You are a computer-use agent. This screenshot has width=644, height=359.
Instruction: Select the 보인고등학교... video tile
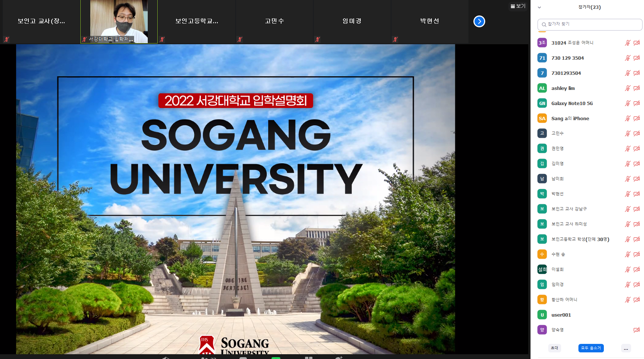[x=197, y=21]
